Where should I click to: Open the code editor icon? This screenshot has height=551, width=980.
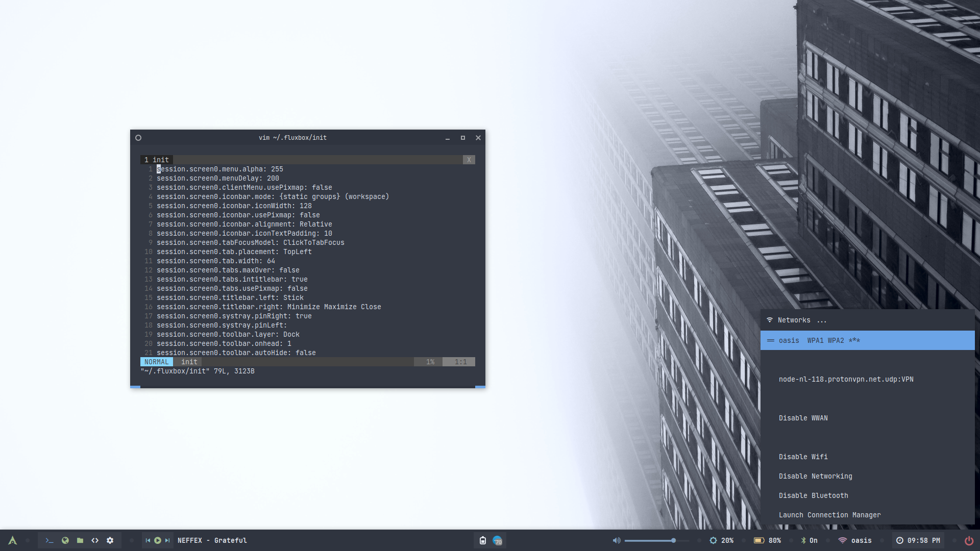(95, 540)
